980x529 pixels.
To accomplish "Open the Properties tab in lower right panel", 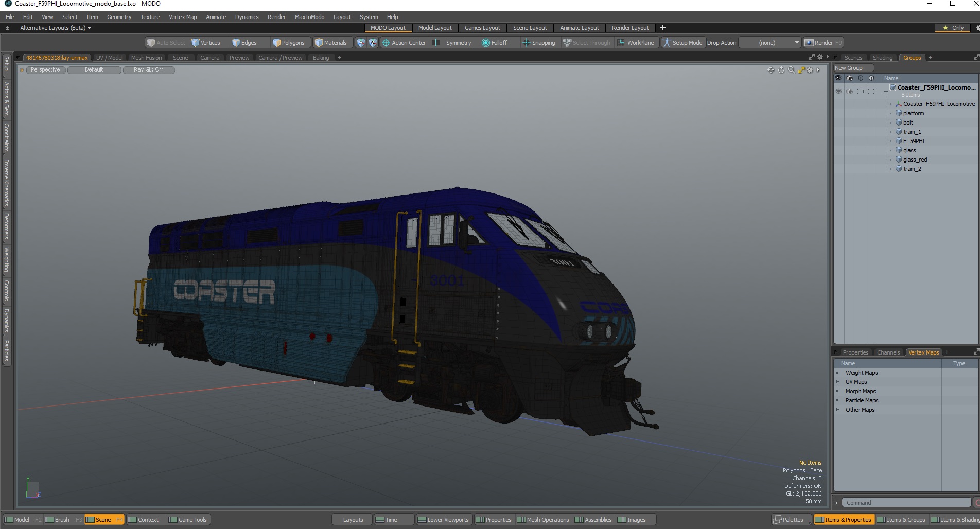I will (x=855, y=352).
